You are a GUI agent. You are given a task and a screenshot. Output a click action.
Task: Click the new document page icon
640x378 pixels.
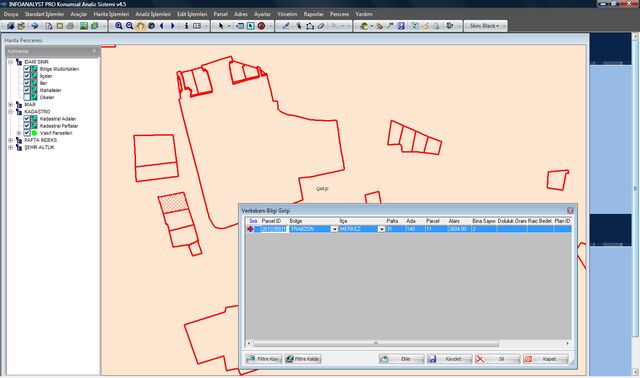49,26
